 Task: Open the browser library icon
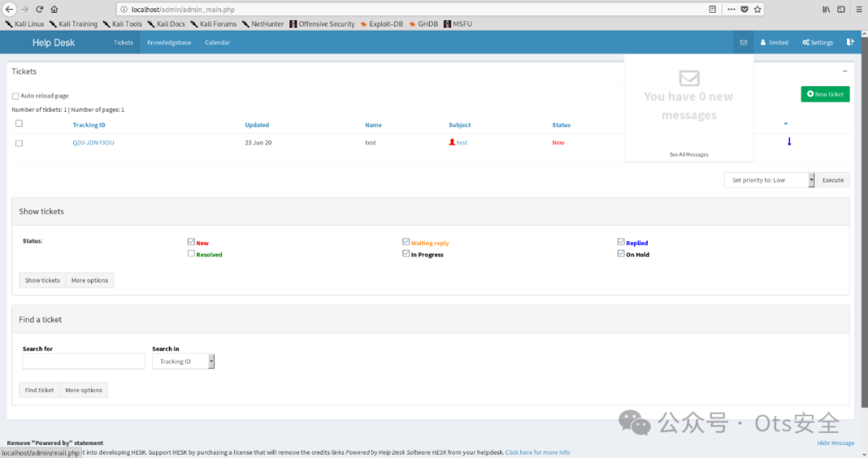[826, 10]
